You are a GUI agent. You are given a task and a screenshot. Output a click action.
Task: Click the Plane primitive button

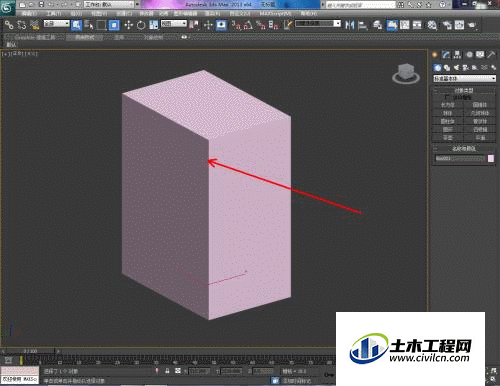(480, 138)
